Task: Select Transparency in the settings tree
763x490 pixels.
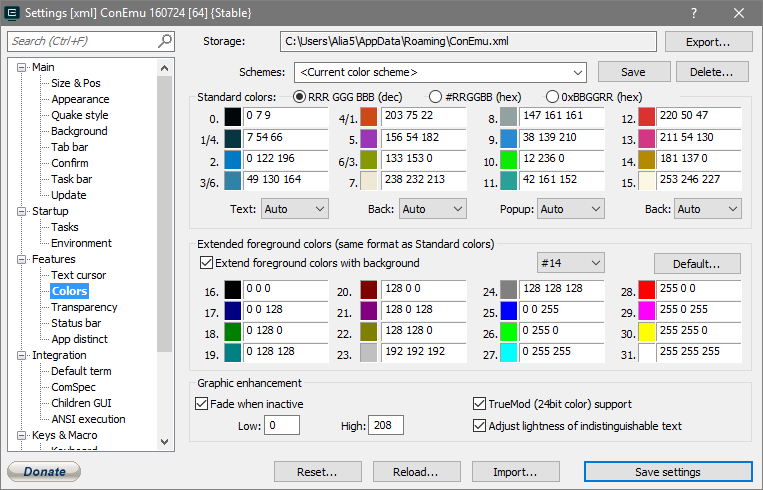Action: (x=84, y=307)
